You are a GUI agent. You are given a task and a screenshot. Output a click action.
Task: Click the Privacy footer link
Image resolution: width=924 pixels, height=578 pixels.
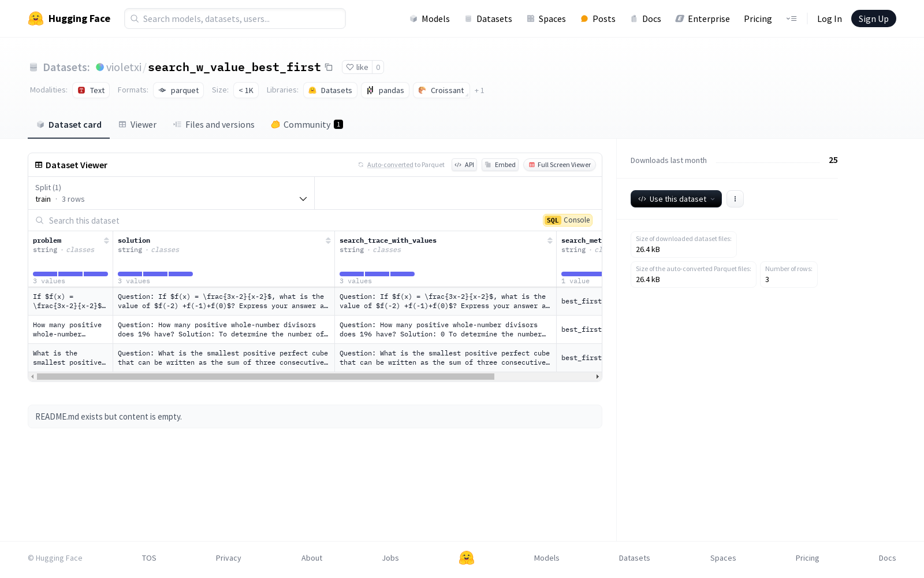(229, 558)
